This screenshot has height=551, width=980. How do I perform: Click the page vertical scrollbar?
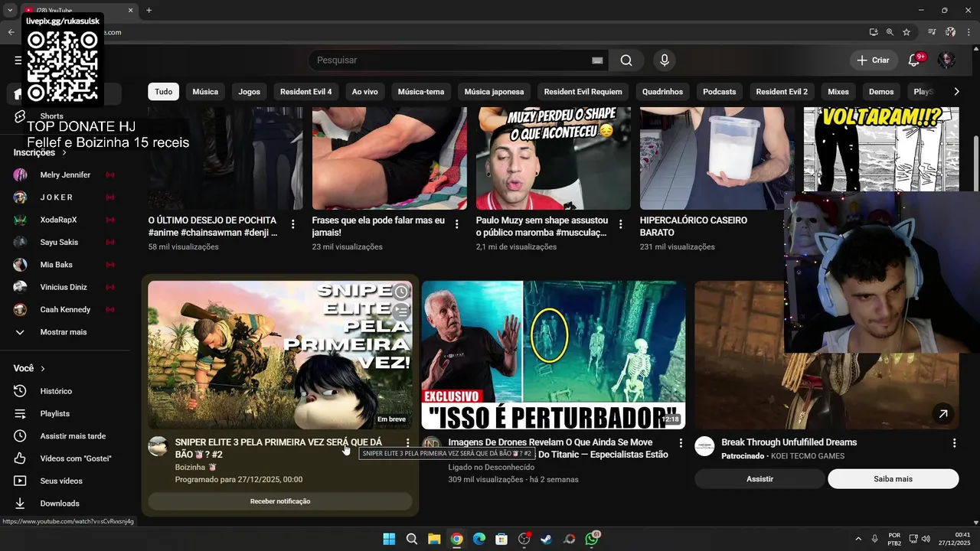[975, 165]
